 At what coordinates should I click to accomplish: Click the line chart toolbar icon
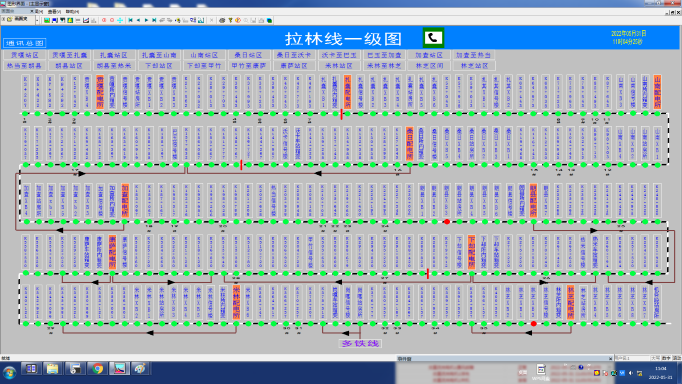coord(86,20)
